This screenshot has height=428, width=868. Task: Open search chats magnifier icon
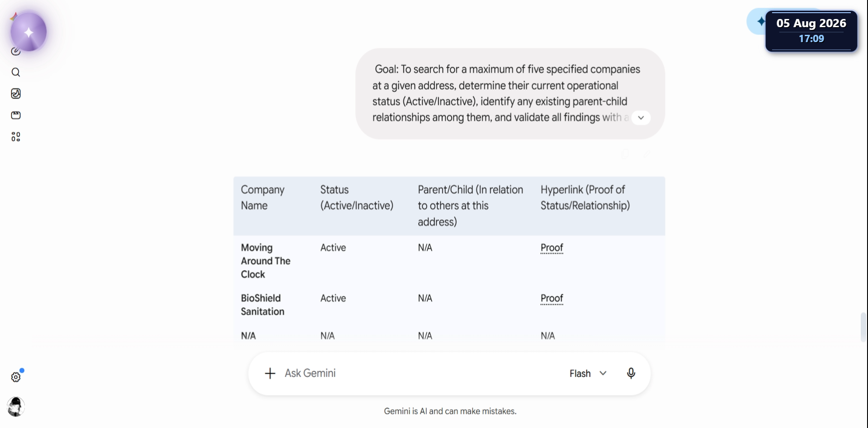[x=16, y=72]
